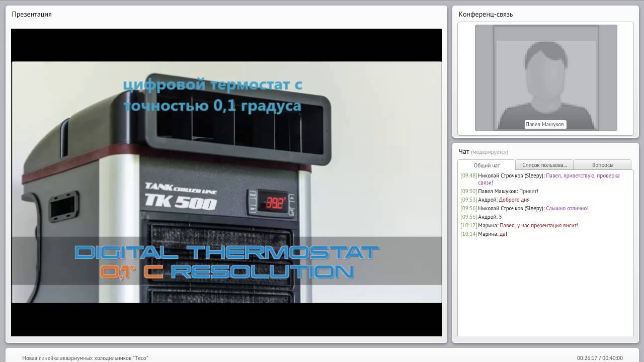This screenshot has height=362, width=644.
Task: Click the Презентация panel title
Action: click(32, 14)
